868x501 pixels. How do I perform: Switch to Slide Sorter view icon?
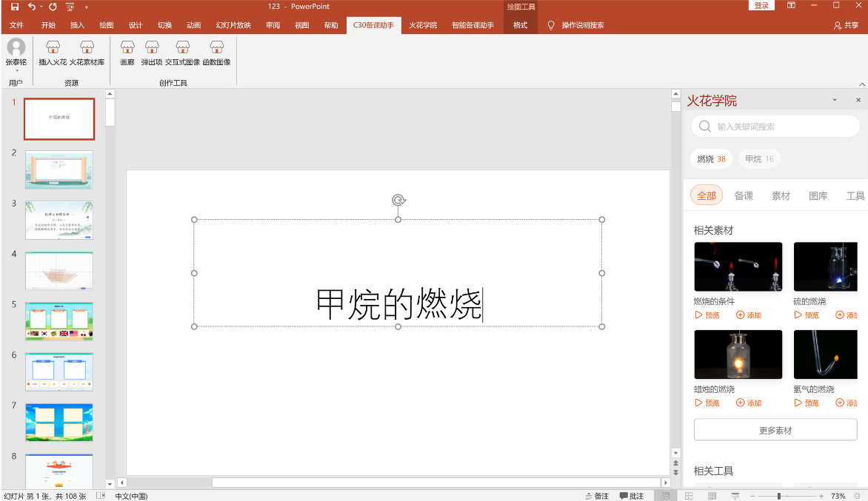pyautogui.click(x=689, y=496)
